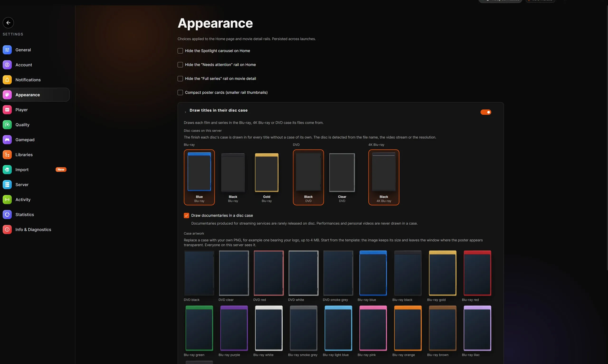The width and height of the screenshot is (608, 364).
Task: Open Info & Diagnostics icon
Action: pyautogui.click(x=7, y=229)
